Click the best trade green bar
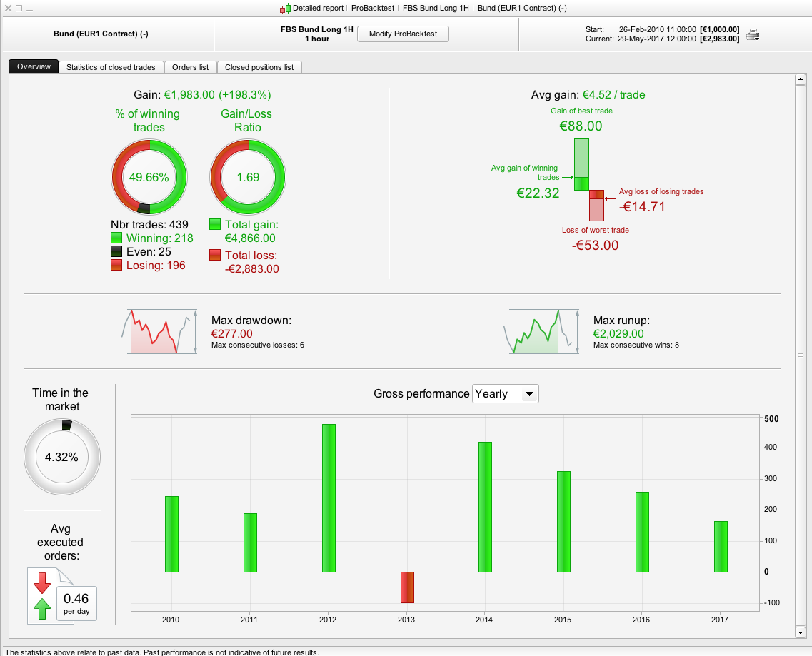This screenshot has height=656, width=812. [581, 164]
